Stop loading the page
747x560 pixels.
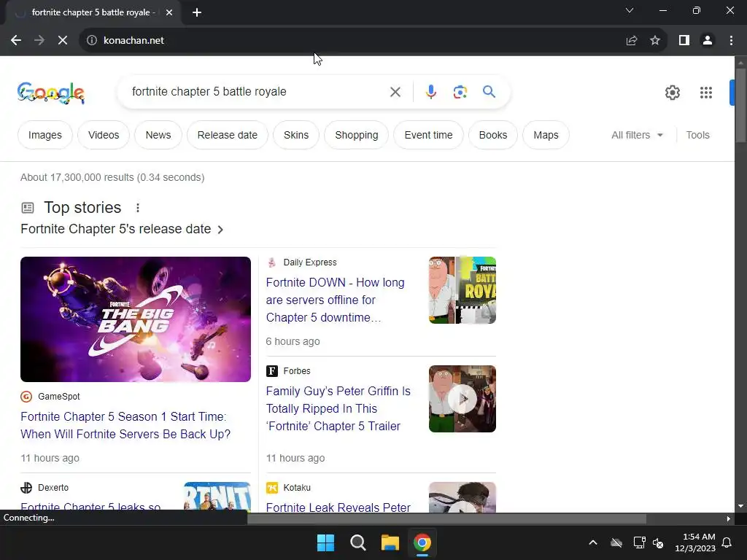pyautogui.click(x=63, y=41)
